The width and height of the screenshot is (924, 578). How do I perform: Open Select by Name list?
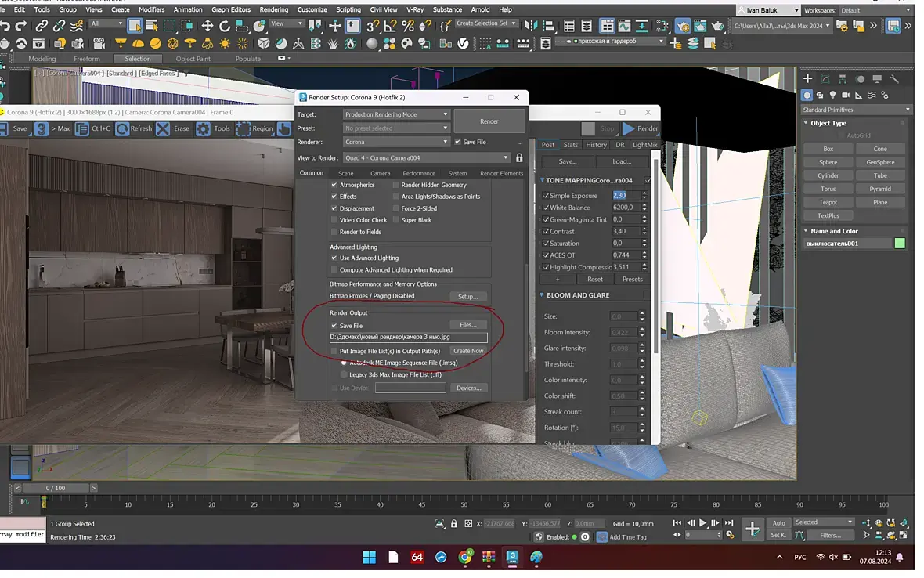click(x=152, y=26)
